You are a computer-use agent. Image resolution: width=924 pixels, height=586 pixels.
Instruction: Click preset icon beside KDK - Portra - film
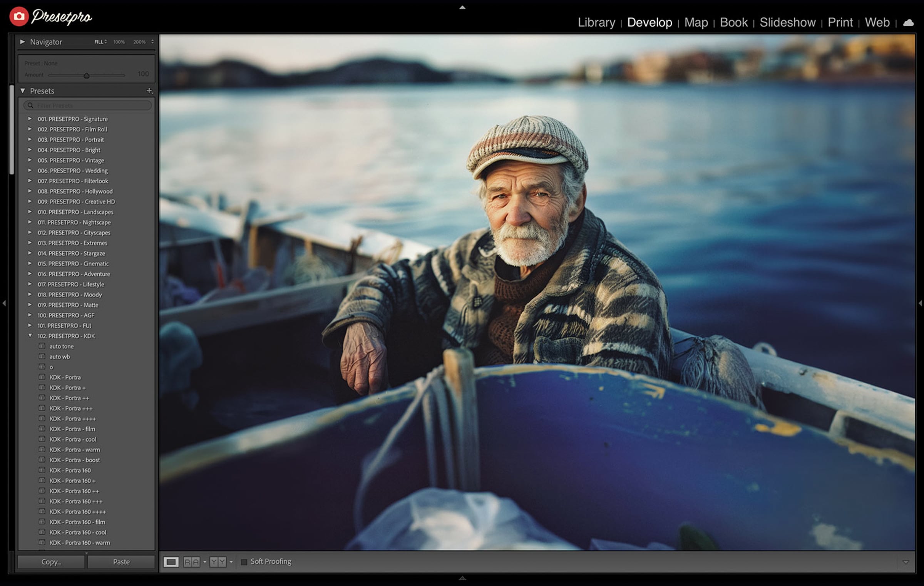tap(42, 429)
